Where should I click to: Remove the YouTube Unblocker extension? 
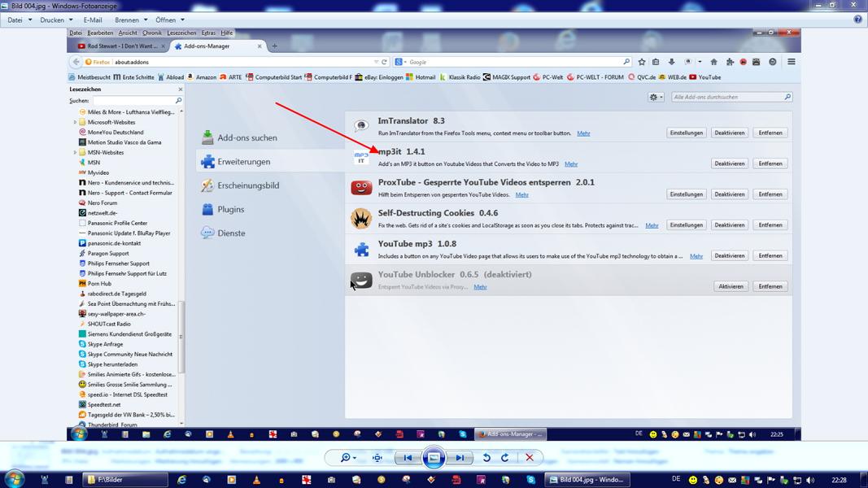pos(770,286)
